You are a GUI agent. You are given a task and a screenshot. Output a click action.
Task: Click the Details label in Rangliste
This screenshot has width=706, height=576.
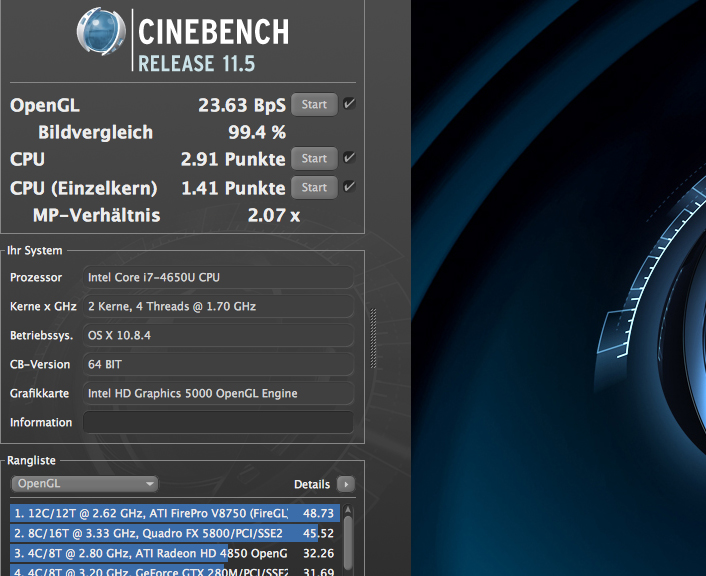coord(312,485)
